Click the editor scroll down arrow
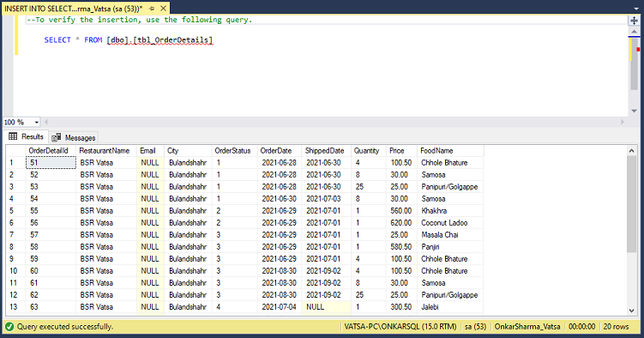The height and width of the screenshot is (338, 644). pyautogui.click(x=635, y=112)
